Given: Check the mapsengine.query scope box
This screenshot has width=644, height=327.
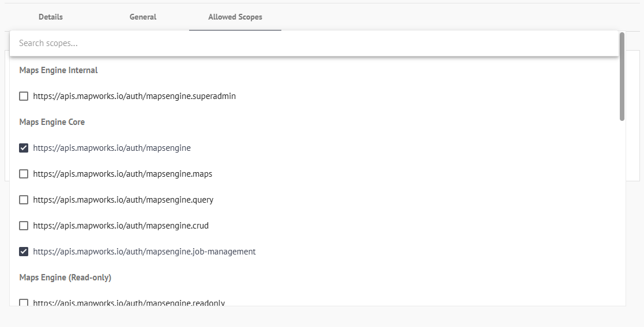Looking at the screenshot, I should coord(24,200).
